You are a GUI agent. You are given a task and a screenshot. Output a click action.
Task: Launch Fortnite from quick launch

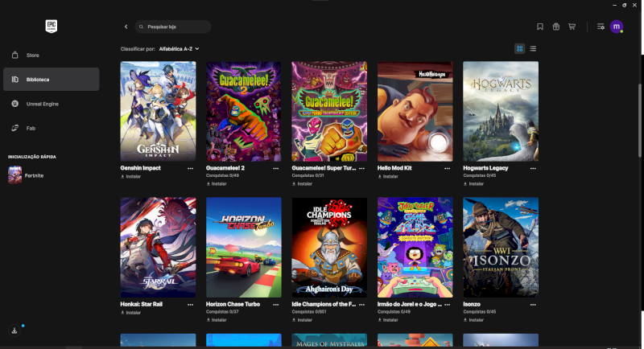click(27, 175)
